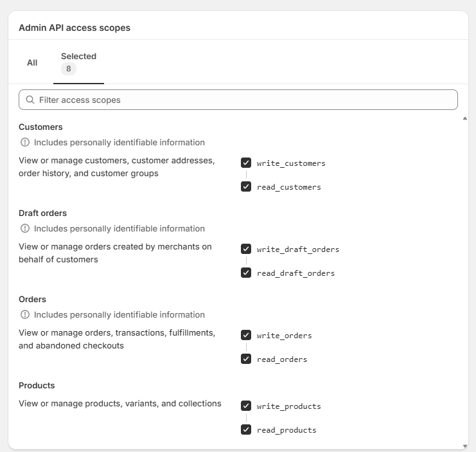
Task: Uncheck the write_products checkbox
Action: pyautogui.click(x=246, y=406)
